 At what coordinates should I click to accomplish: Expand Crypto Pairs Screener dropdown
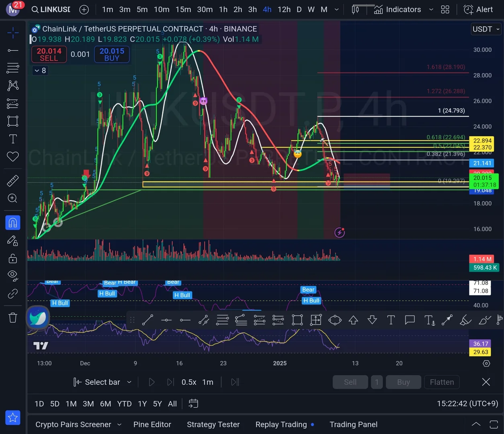coord(119,425)
